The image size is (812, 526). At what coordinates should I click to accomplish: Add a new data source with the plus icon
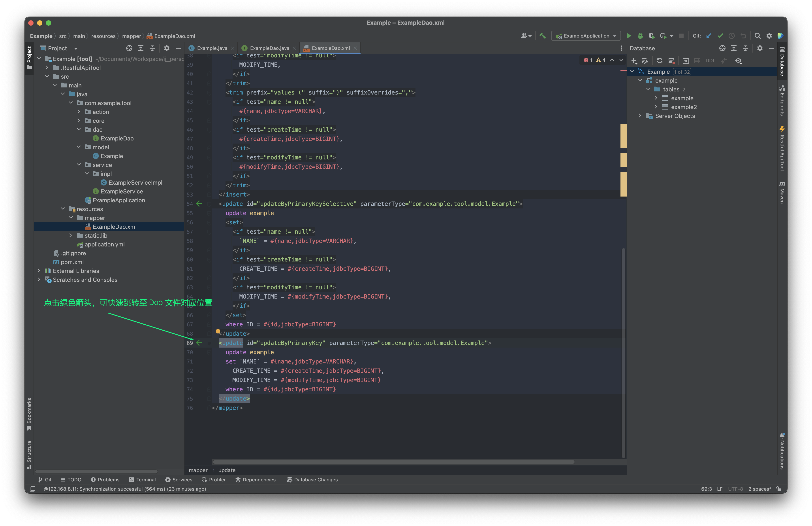[633, 61]
